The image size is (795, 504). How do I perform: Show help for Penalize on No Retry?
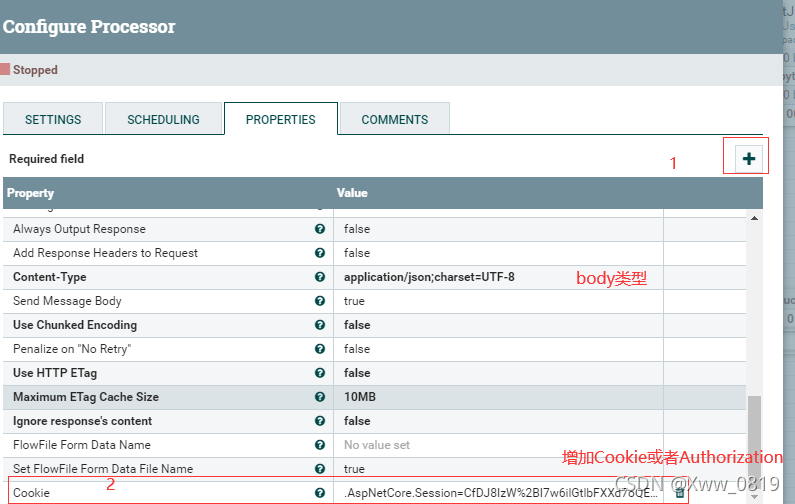[319, 349]
